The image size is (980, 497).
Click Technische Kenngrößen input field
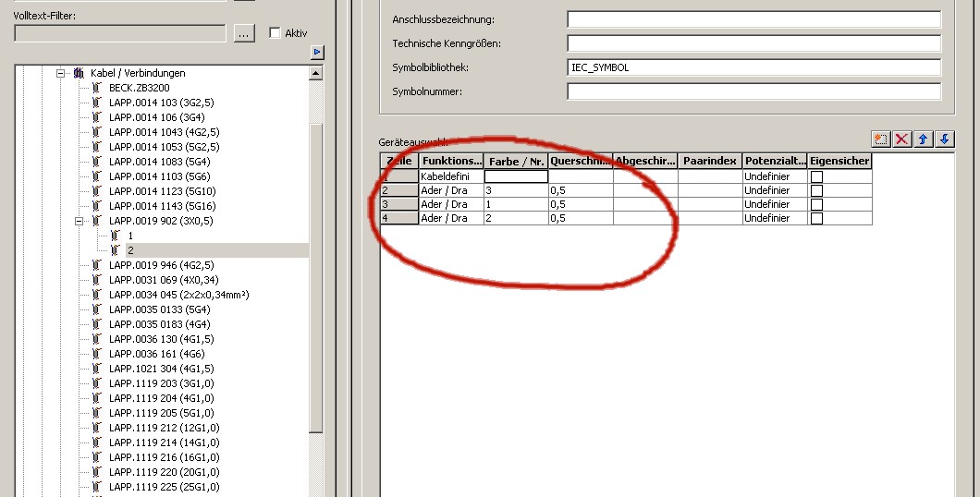(753, 43)
